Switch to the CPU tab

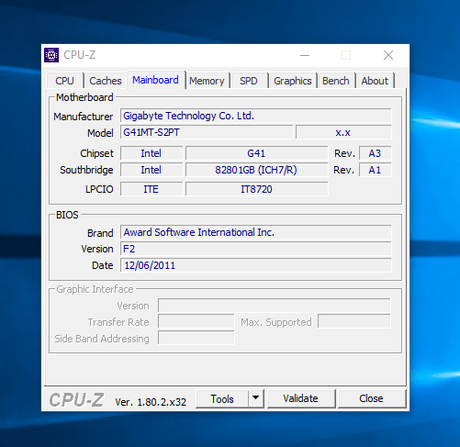[x=65, y=81]
